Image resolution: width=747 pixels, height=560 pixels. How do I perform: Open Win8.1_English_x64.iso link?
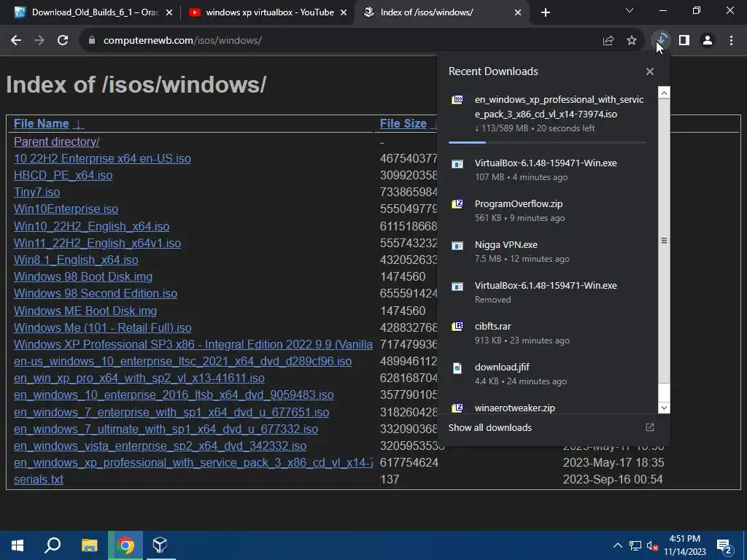[x=76, y=260]
